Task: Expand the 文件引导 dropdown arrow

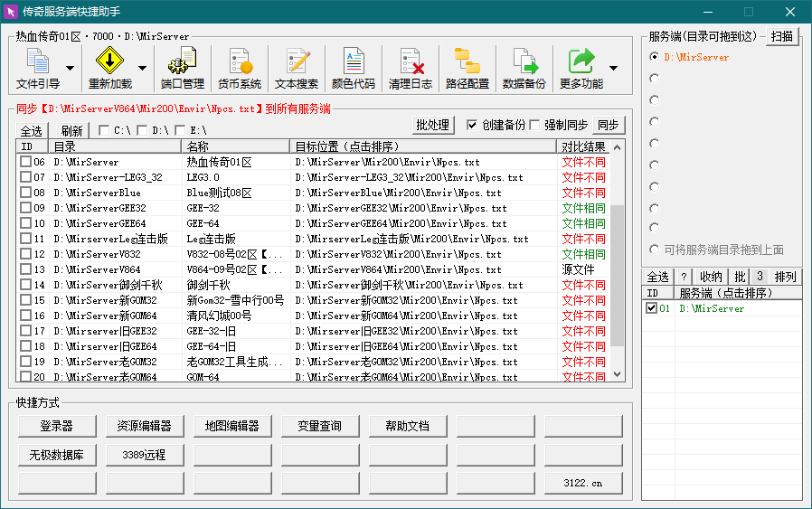Action: coord(71,69)
